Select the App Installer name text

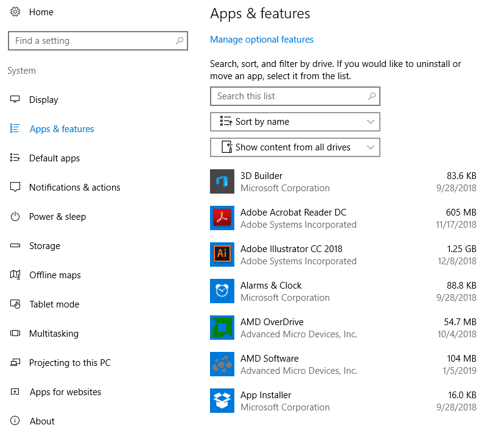tap(266, 395)
